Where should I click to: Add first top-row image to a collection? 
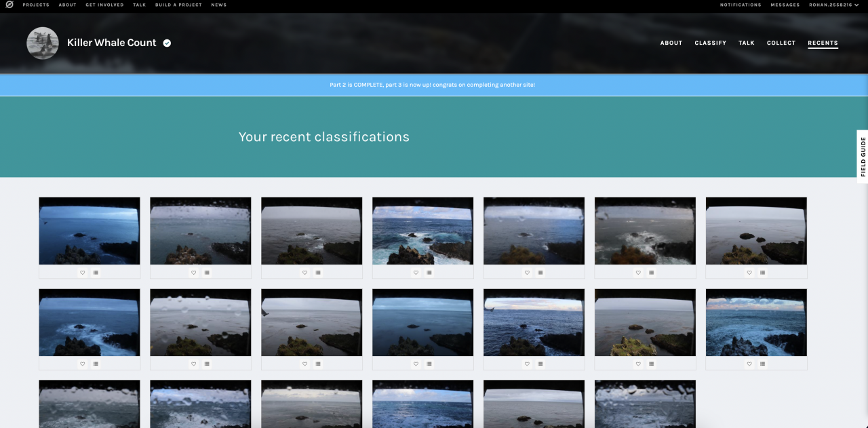(96, 272)
